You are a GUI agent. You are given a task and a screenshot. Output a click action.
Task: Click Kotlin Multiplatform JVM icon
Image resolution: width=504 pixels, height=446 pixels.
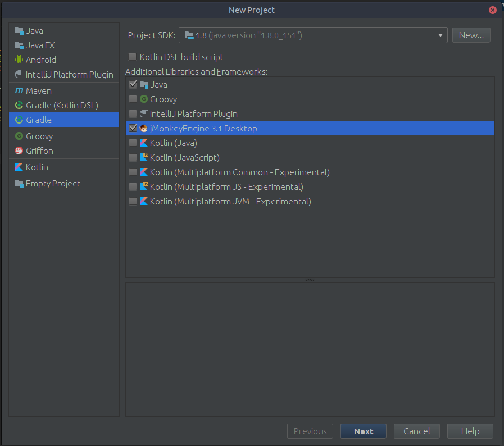point(144,202)
